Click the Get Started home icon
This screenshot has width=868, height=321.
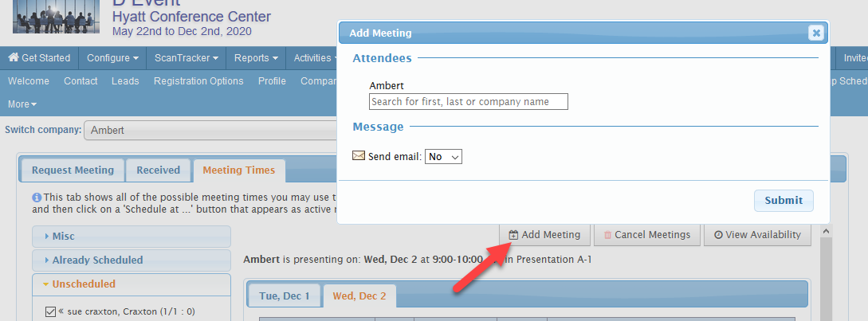pos(14,58)
